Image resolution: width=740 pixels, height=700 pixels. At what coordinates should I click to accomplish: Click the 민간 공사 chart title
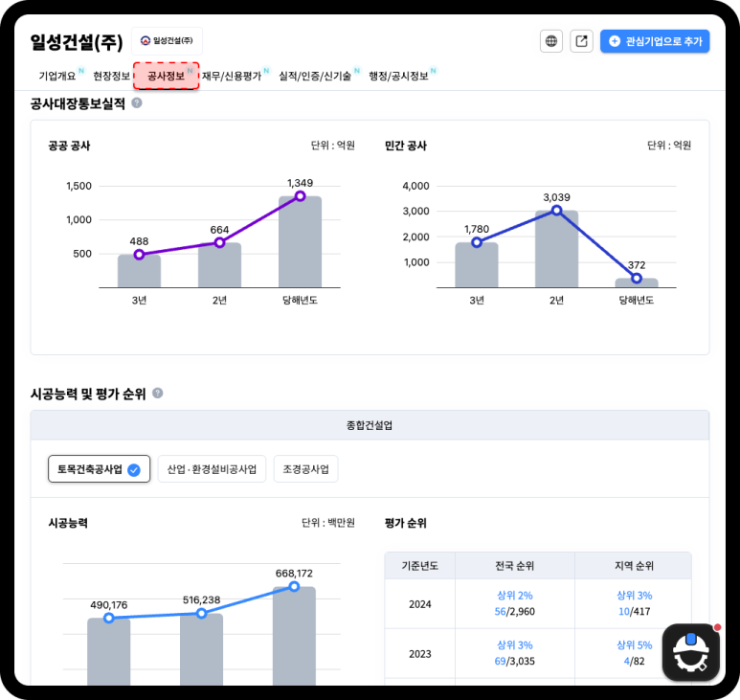click(405, 146)
